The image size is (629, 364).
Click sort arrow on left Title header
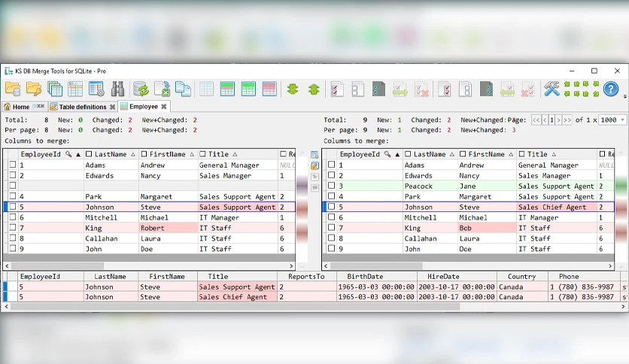235,154
